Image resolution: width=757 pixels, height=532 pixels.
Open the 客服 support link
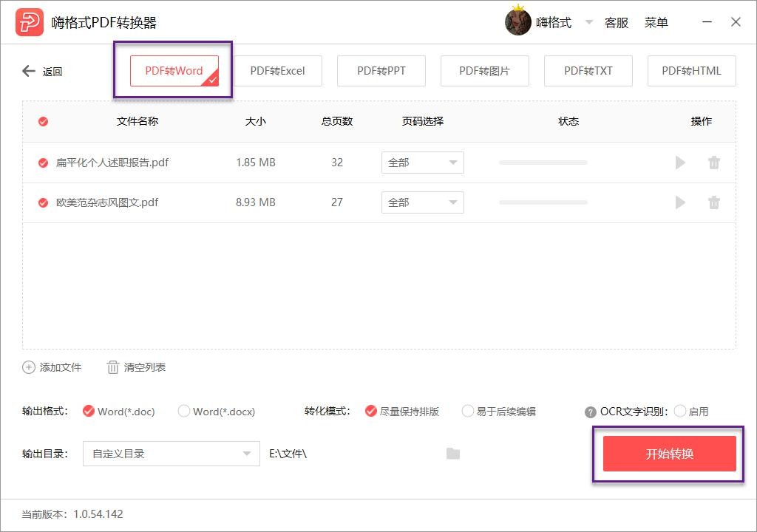pyautogui.click(x=617, y=23)
